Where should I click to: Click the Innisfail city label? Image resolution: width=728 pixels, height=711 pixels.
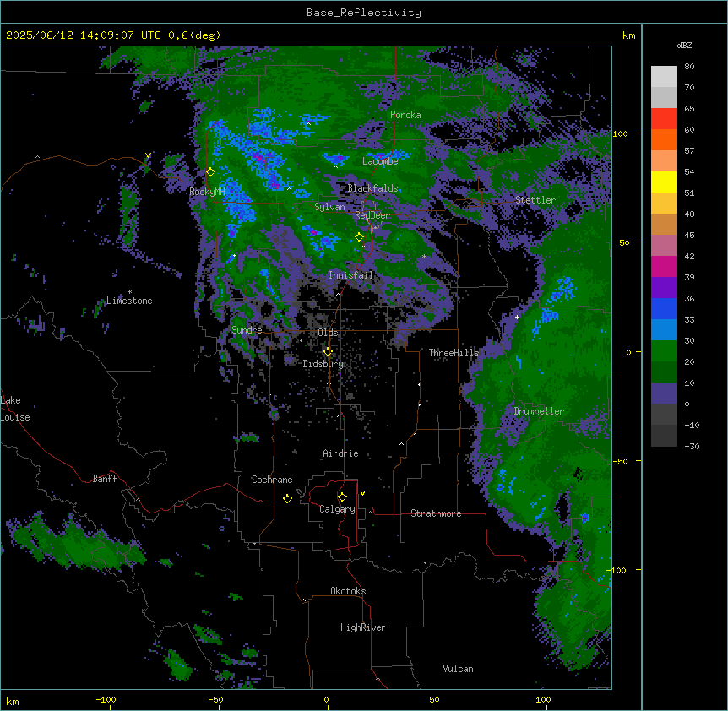pyautogui.click(x=350, y=275)
